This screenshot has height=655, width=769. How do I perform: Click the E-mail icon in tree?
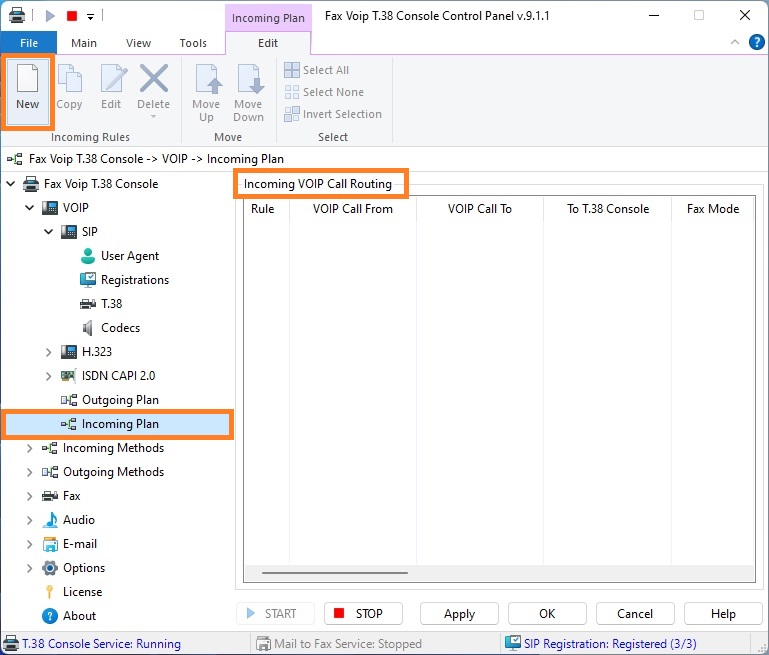point(50,544)
